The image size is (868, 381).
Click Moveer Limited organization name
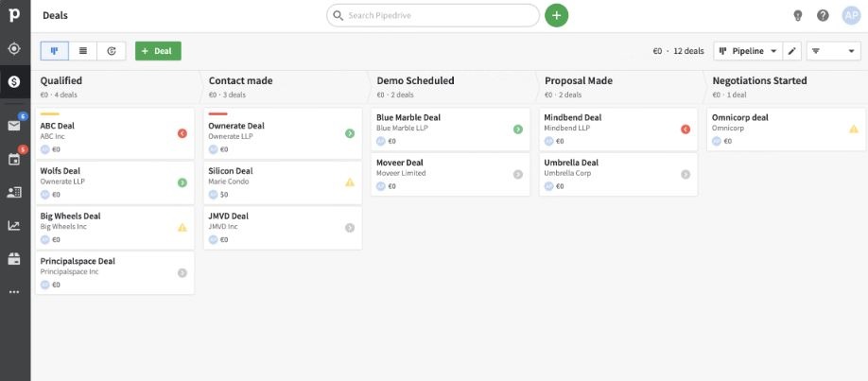pos(401,173)
